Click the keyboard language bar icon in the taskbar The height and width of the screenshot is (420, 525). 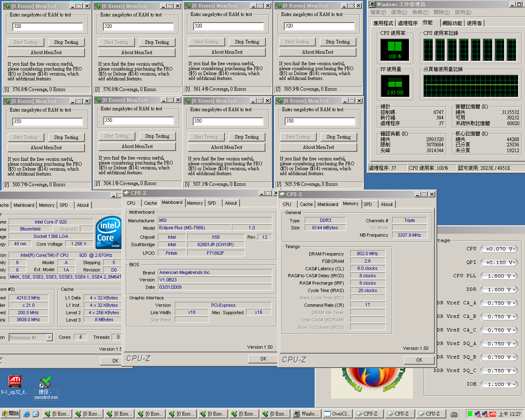coord(454,414)
